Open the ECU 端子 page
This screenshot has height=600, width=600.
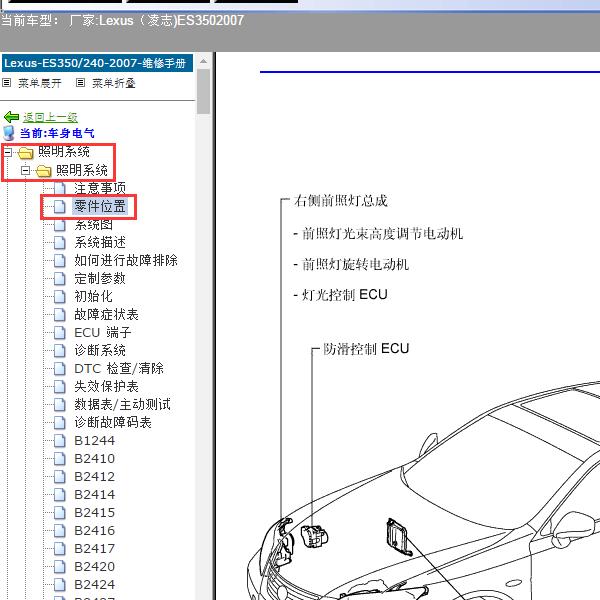[x=103, y=332]
